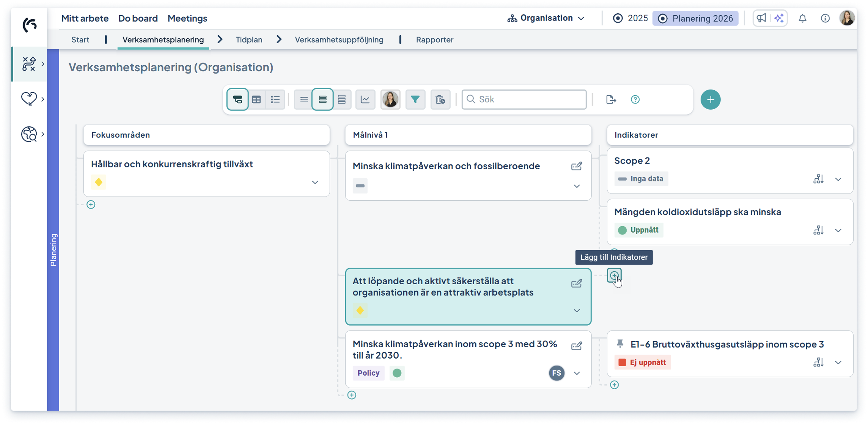Viewport: 868px width, 425px height.
Task: Click the green plus button to add
Action: pos(710,99)
